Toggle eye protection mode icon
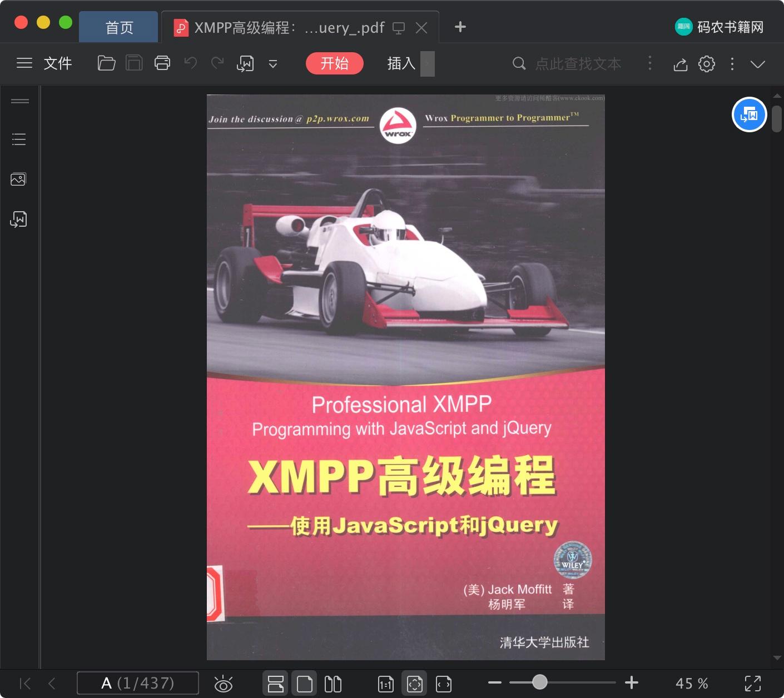The width and height of the screenshot is (784, 698). pyautogui.click(x=224, y=684)
